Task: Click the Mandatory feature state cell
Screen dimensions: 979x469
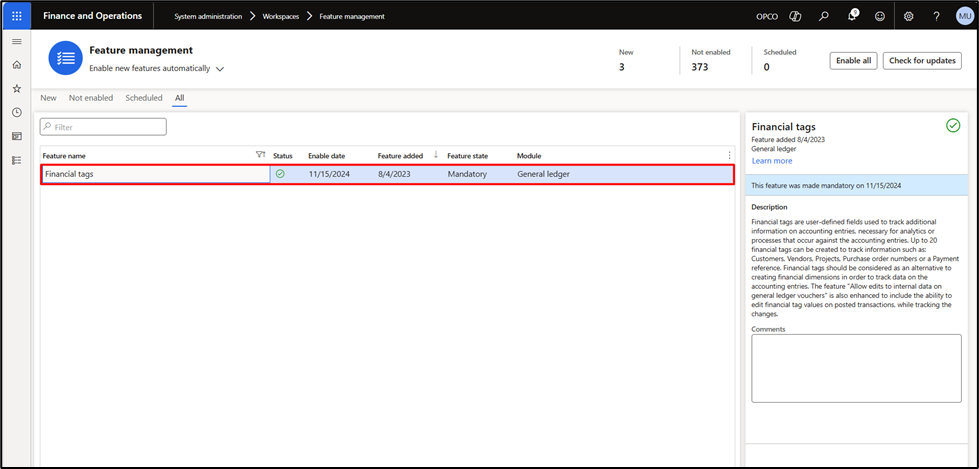Action: click(x=467, y=174)
